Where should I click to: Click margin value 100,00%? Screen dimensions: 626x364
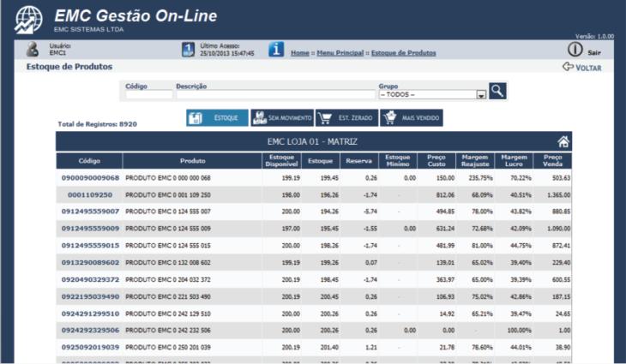(x=520, y=330)
